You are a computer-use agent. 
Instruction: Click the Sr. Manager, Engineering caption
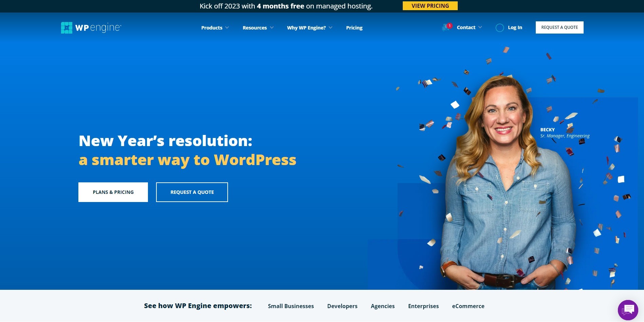(x=565, y=136)
